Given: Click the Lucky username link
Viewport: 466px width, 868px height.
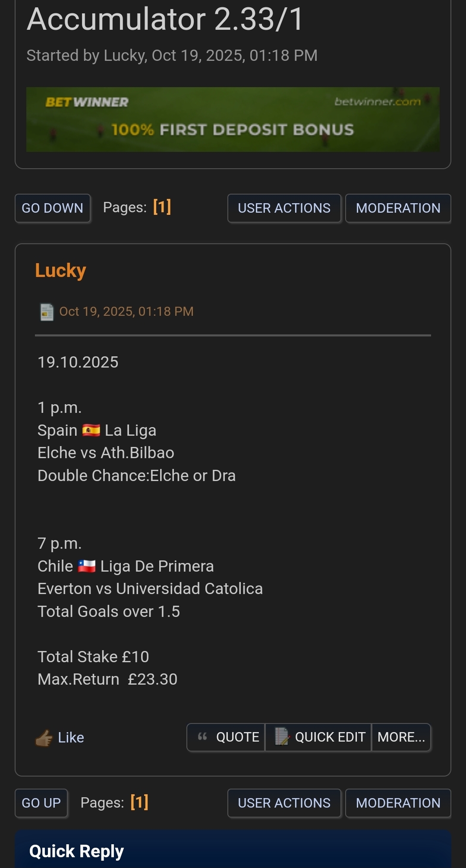Looking at the screenshot, I should tap(60, 270).
